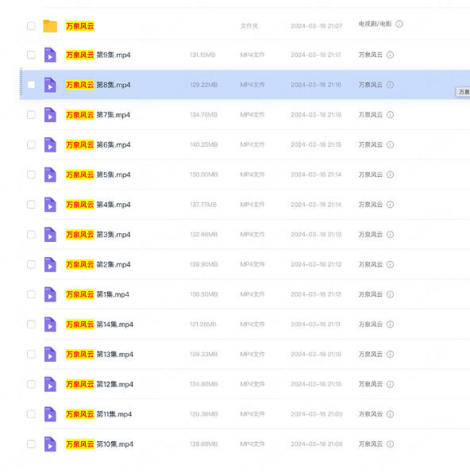Select checkbox for 第8集.mp4
This screenshot has width=470, height=476.
(31, 85)
